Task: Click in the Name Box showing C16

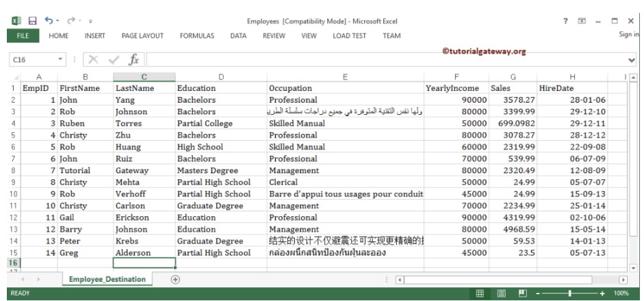Action: (x=33, y=60)
